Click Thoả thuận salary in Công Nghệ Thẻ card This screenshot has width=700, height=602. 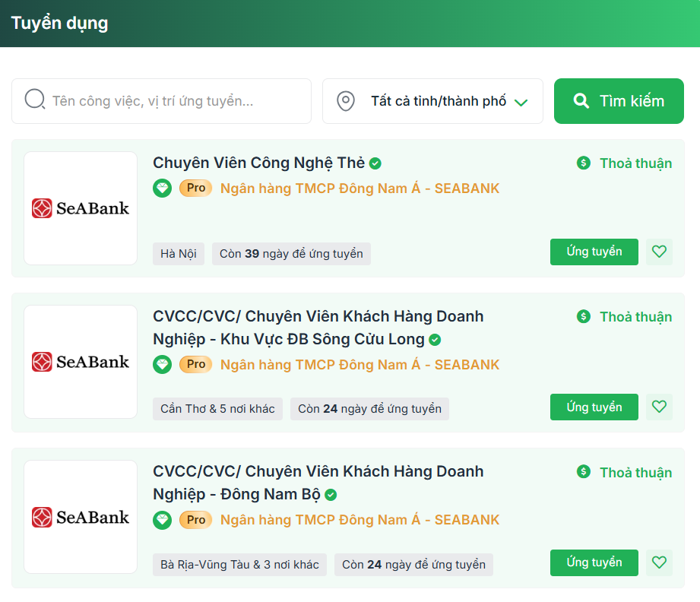(x=635, y=163)
